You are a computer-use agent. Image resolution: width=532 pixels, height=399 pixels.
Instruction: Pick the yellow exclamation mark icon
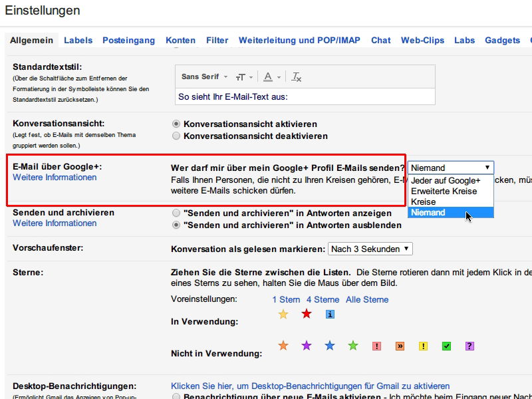423,346
